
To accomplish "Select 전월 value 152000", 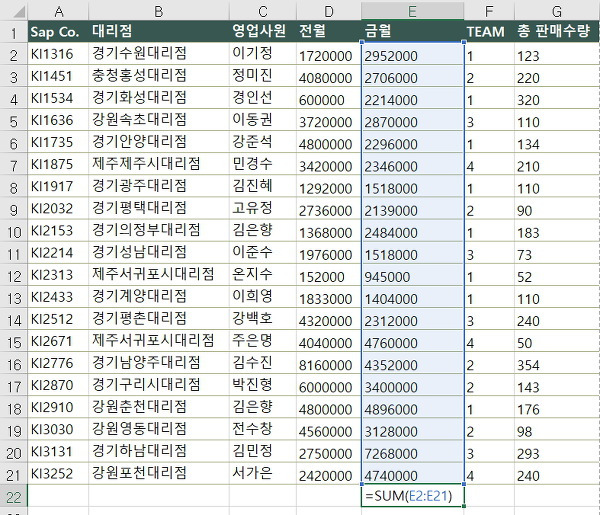I will point(329,275).
